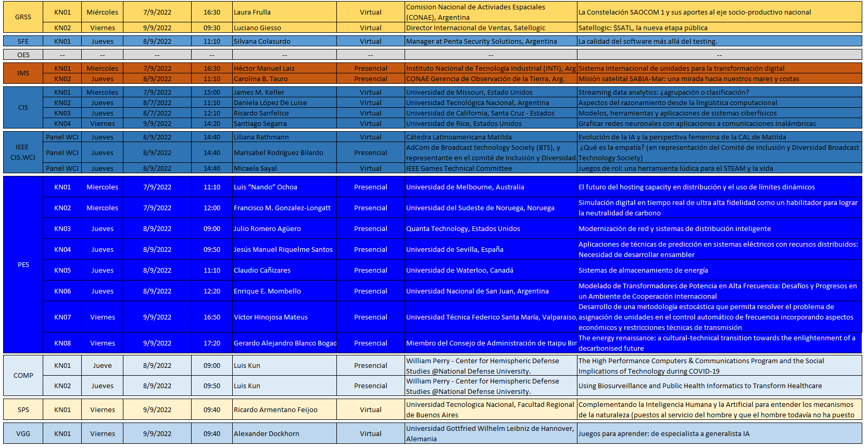
Task: Click speaker Víctor Hinojosa Mateus
Action: pyautogui.click(x=270, y=317)
